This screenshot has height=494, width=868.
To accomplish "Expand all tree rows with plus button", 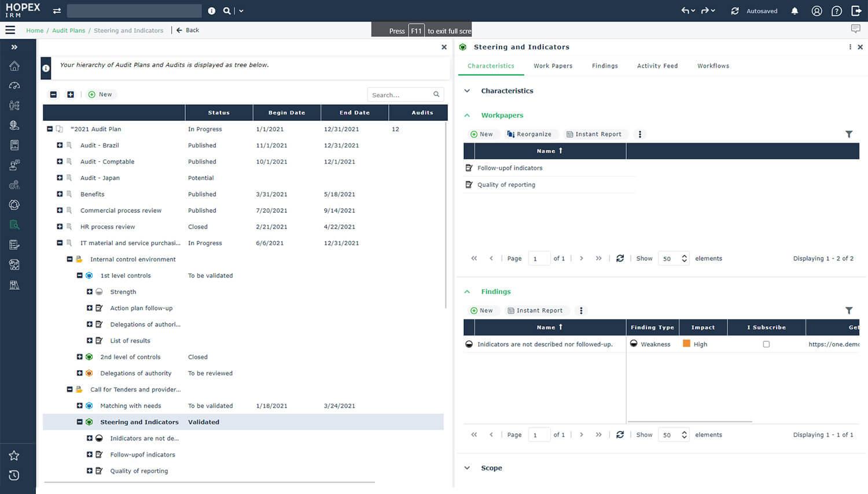I will pyautogui.click(x=71, y=94).
